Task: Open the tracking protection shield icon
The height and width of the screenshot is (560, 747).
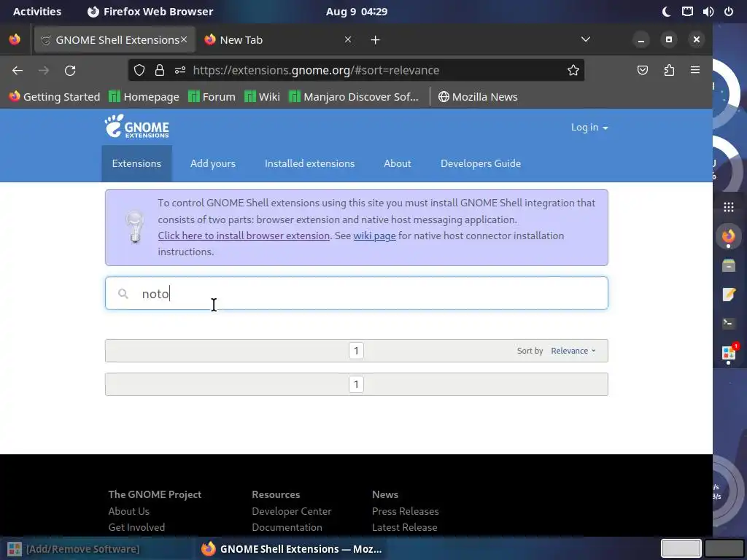Action: click(139, 71)
